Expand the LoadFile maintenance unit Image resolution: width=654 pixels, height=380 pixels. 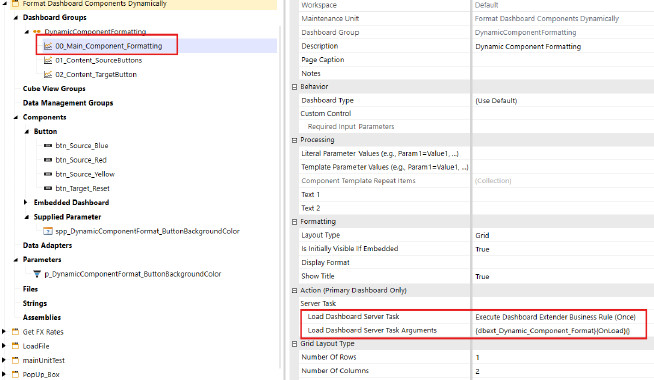pyautogui.click(x=4, y=346)
